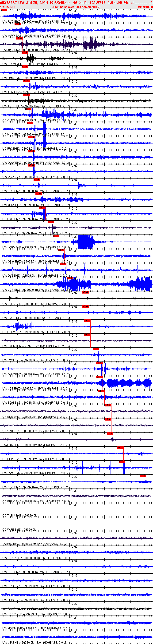Select the red pick marker on UW.VCR trace
This screenshot has width=153, height=644.
(70, 278)
